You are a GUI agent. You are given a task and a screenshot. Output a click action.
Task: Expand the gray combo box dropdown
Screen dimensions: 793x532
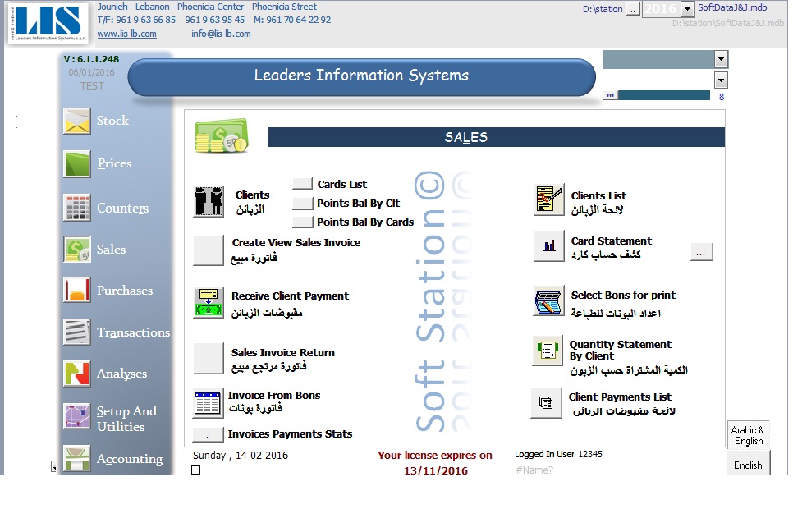click(722, 60)
